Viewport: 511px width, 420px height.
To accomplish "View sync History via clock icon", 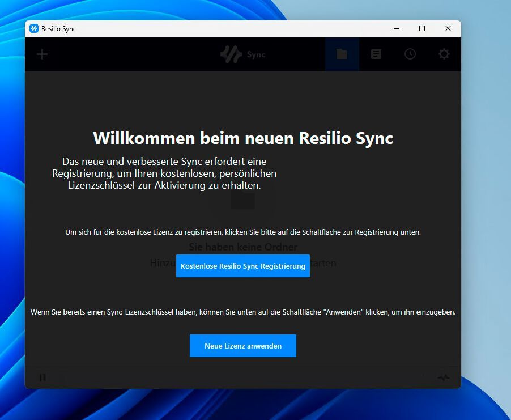I will coord(410,54).
